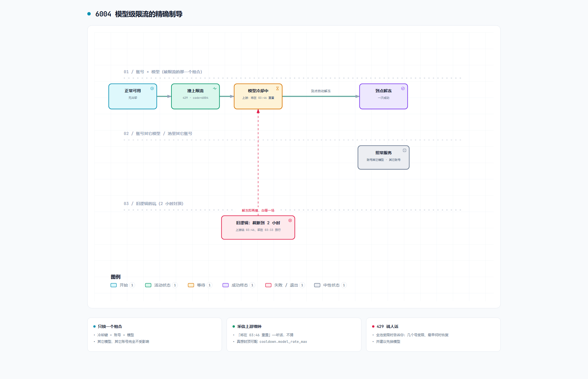Click lane header 02 / 账号其它模型

coord(158,134)
